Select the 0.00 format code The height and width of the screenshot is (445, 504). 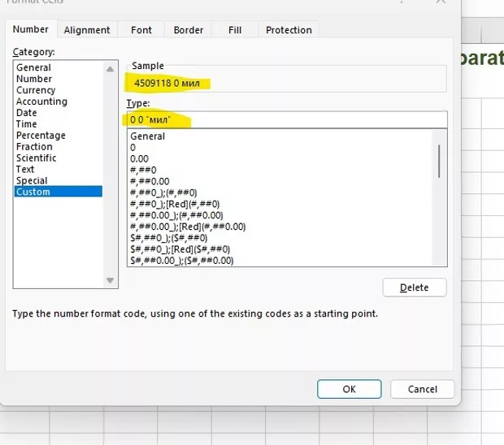(x=139, y=159)
